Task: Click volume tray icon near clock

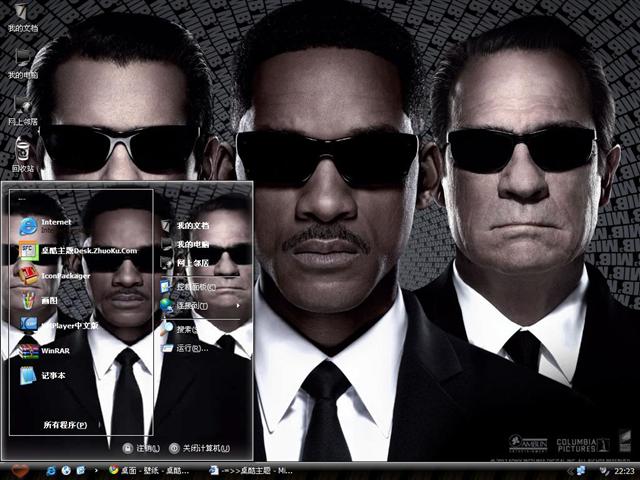Action: (x=604, y=471)
